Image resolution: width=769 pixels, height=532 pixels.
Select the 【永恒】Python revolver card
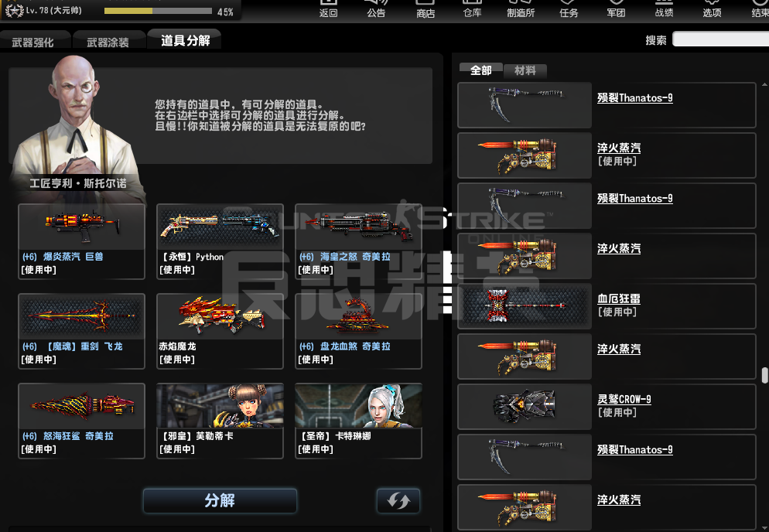pos(220,242)
